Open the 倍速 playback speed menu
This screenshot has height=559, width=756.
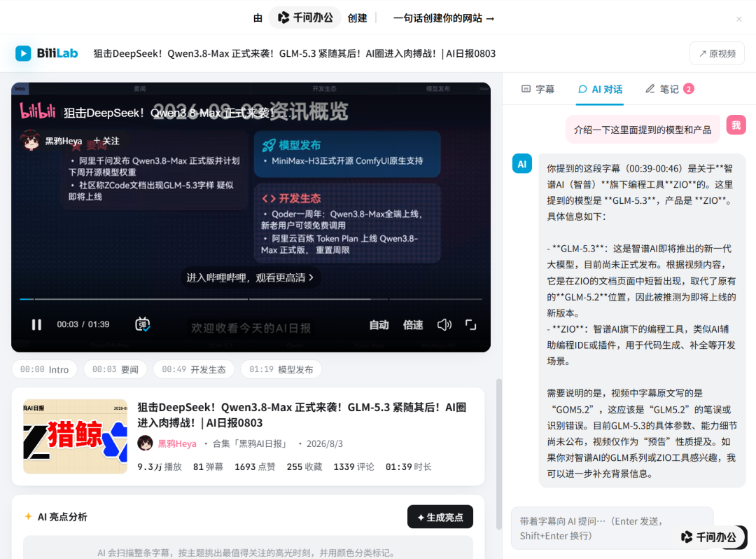pos(413,325)
